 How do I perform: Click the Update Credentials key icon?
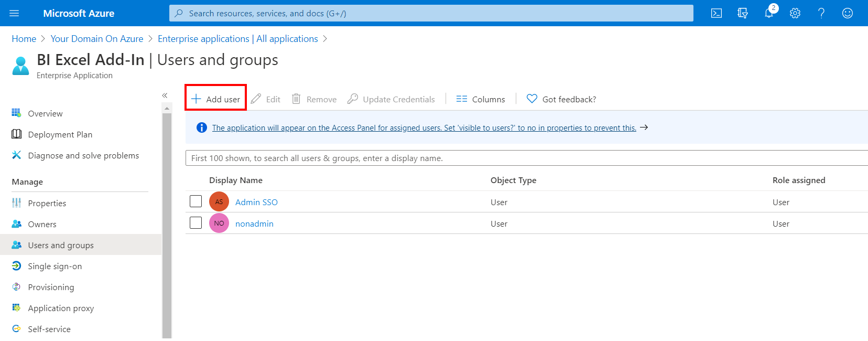[353, 99]
